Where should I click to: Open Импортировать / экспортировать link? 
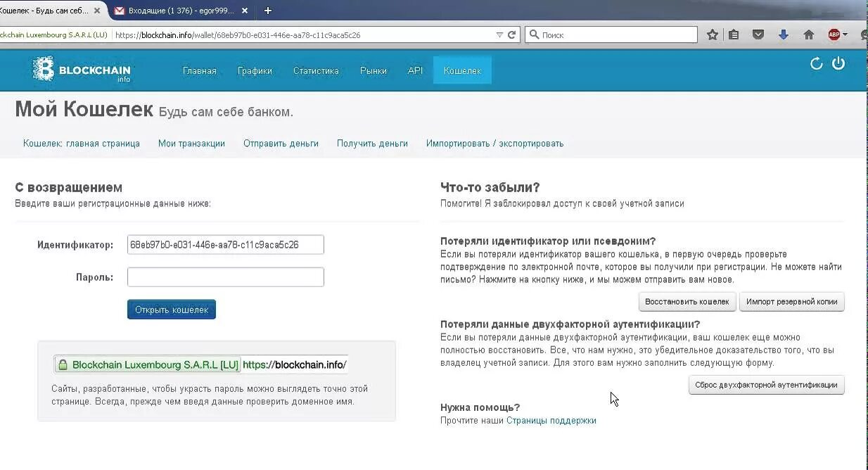[494, 144]
